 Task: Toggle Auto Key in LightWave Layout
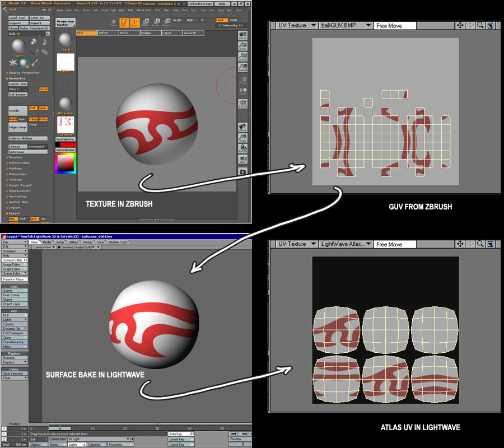point(181,434)
